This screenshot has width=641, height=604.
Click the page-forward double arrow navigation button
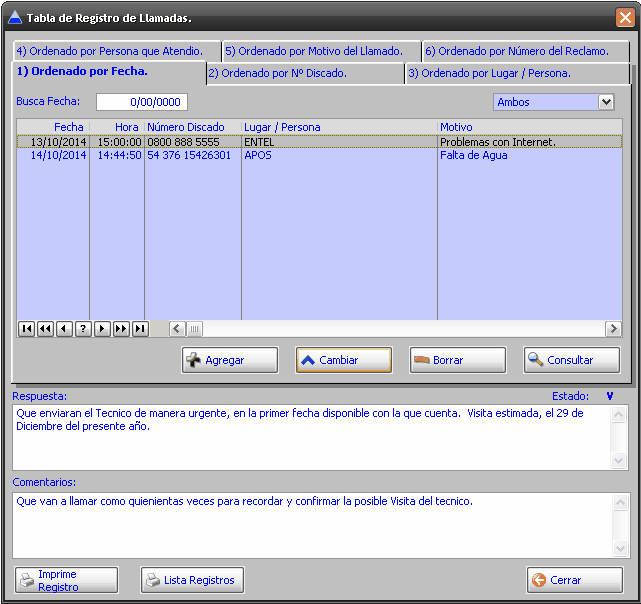tap(121, 329)
